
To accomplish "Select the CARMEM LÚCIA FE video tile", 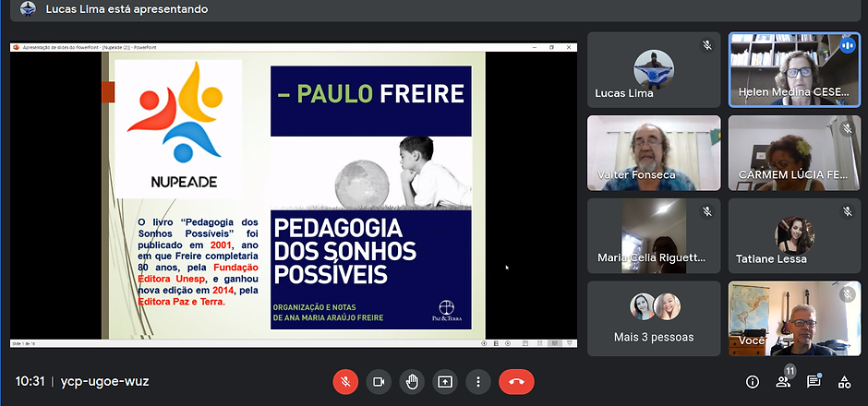I will pyautogui.click(x=794, y=152).
